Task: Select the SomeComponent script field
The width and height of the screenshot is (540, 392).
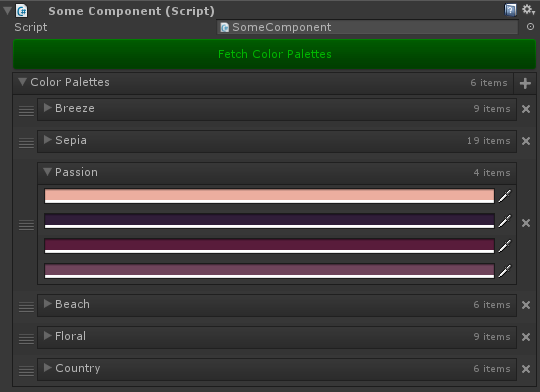Action: click(367, 27)
